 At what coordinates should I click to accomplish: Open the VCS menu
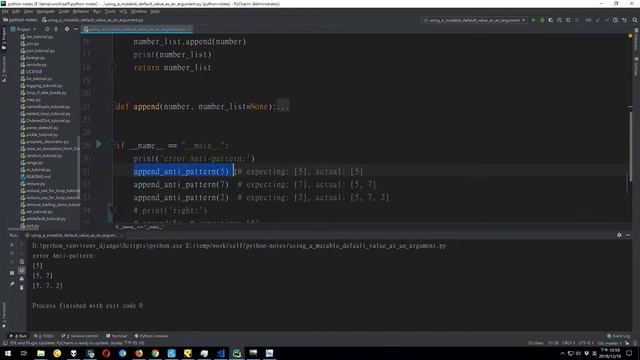point(123,11)
